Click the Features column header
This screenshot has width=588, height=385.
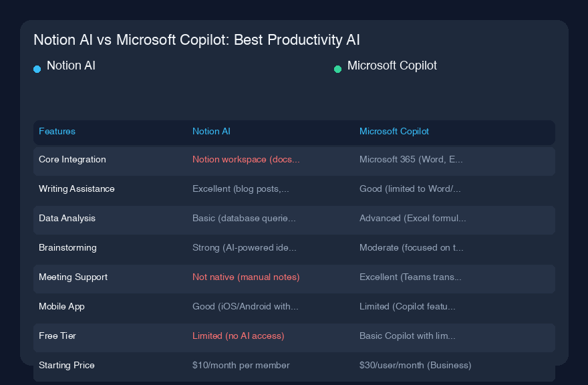(x=57, y=131)
